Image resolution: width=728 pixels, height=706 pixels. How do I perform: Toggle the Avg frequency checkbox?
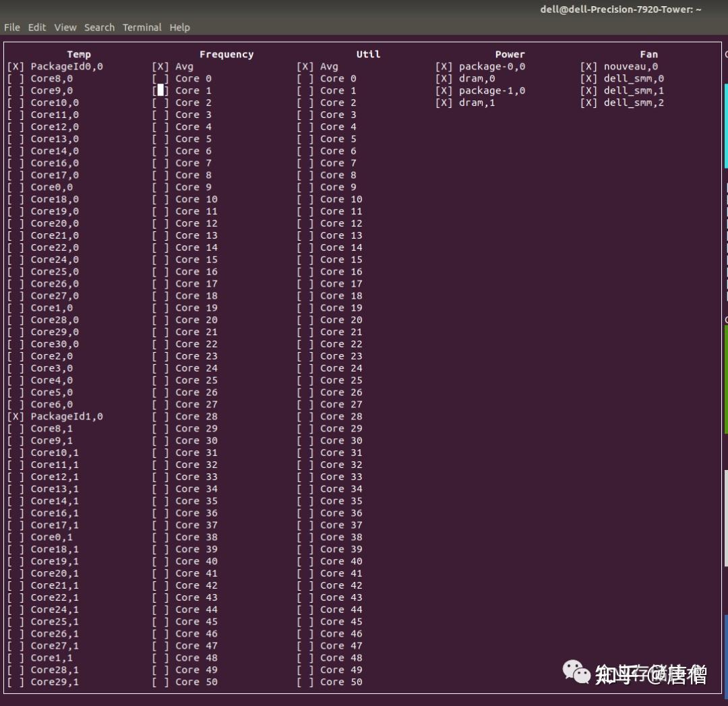pos(161,66)
